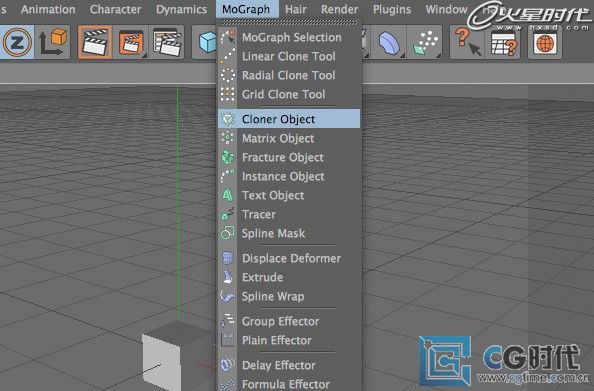
Task: Choose Spline Wrap from MoGraph menu
Action: 289,296
